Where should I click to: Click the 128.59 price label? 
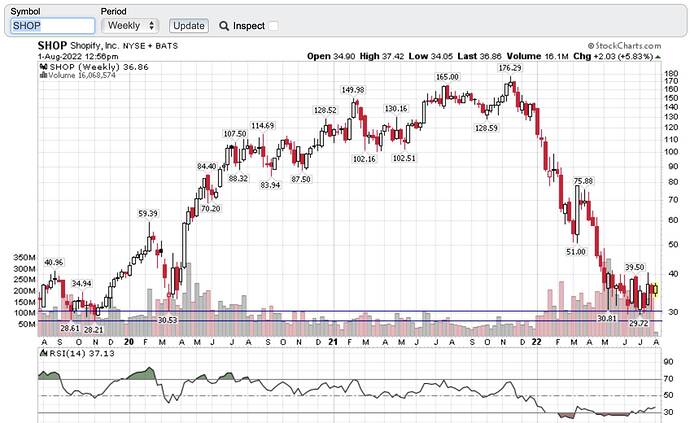pyautogui.click(x=486, y=128)
